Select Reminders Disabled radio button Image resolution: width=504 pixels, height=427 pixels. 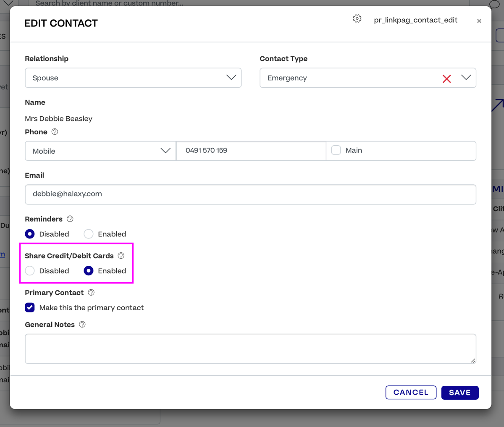pos(30,234)
